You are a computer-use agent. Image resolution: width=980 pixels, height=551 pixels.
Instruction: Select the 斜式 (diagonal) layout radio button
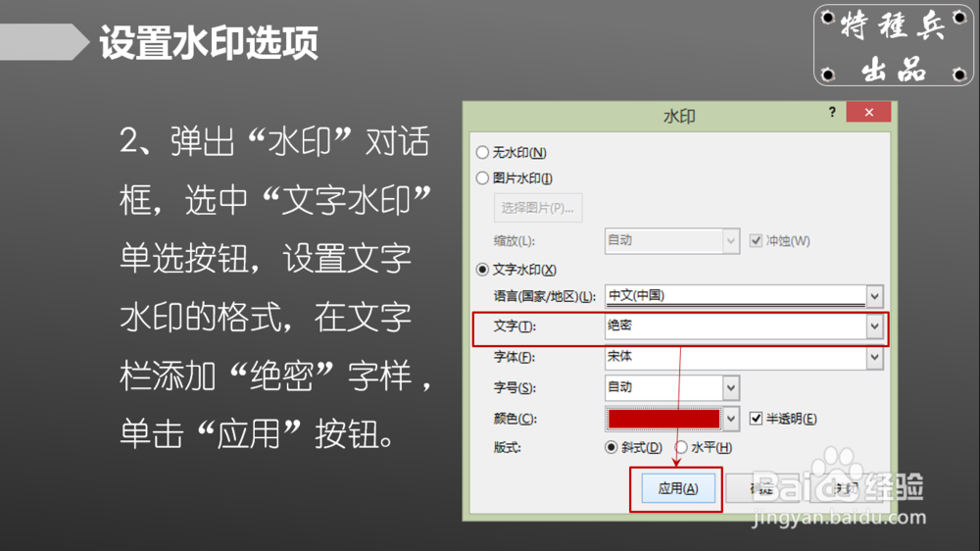(x=612, y=447)
